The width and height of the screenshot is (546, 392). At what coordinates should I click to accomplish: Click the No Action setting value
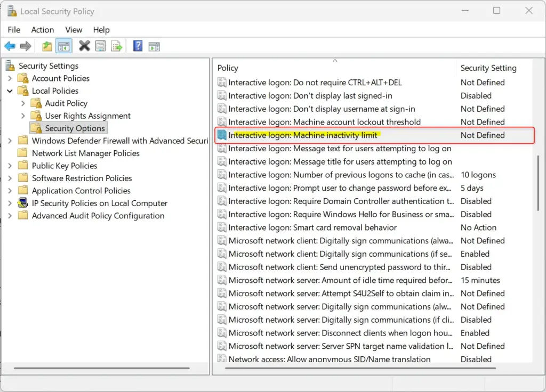point(478,227)
